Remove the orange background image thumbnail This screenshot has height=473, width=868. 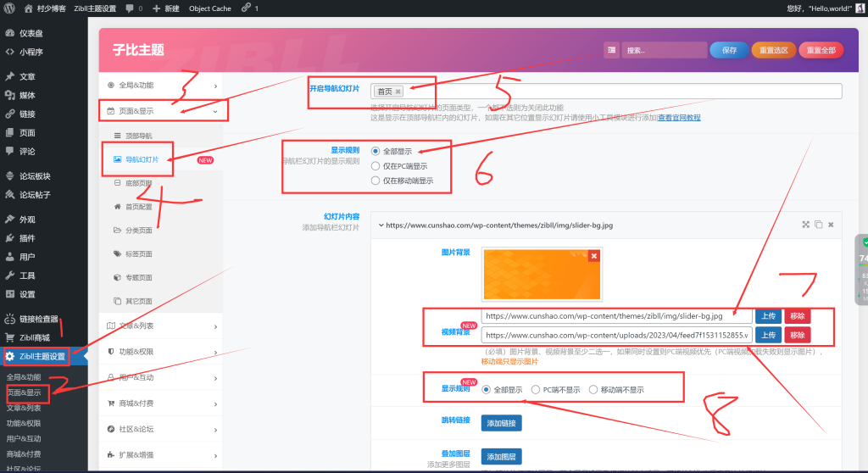tap(594, 256)
